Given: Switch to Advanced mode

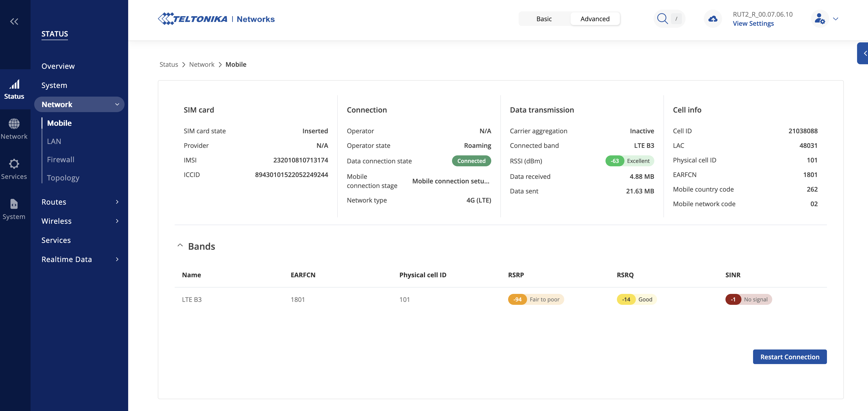Looking at the screenshot, I should (x=595, y=19).
